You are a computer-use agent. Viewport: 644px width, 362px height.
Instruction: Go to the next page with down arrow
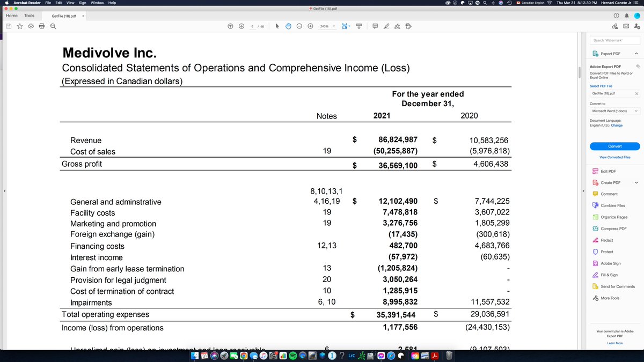pyautogui.click(x=241, y=26)
